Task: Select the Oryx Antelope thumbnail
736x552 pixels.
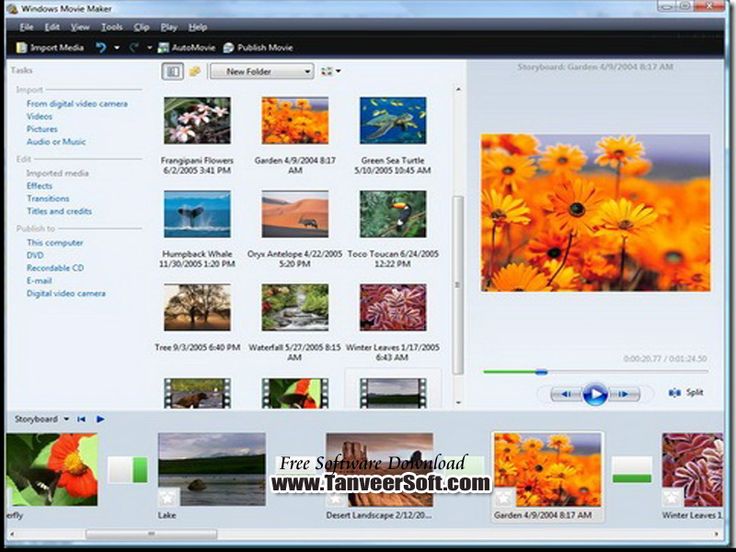Action: click(295, 214)
